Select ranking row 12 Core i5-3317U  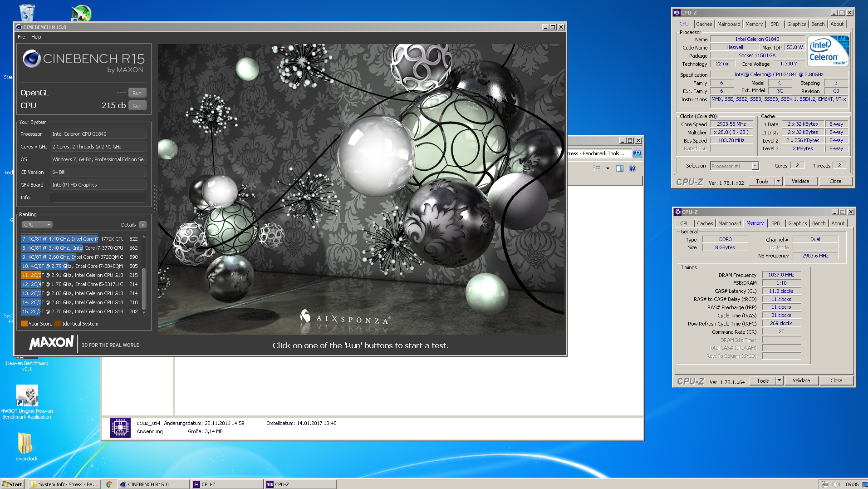80,284
